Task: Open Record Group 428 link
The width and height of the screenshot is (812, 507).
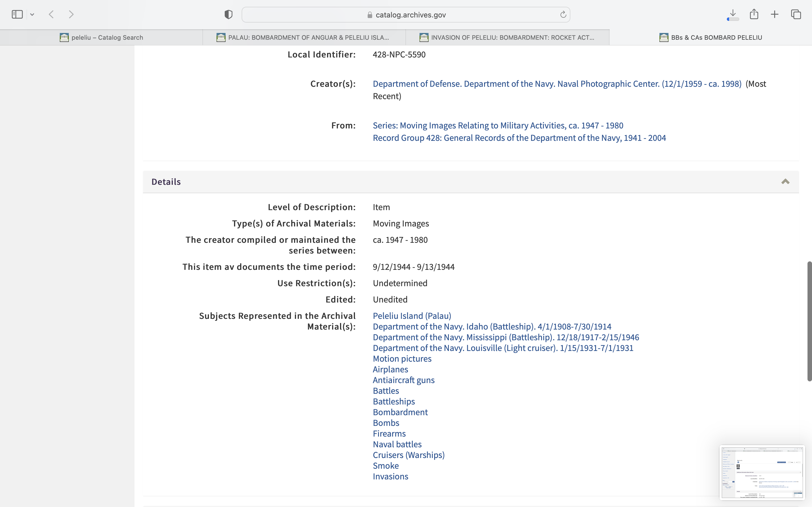Action: point(519,138)
